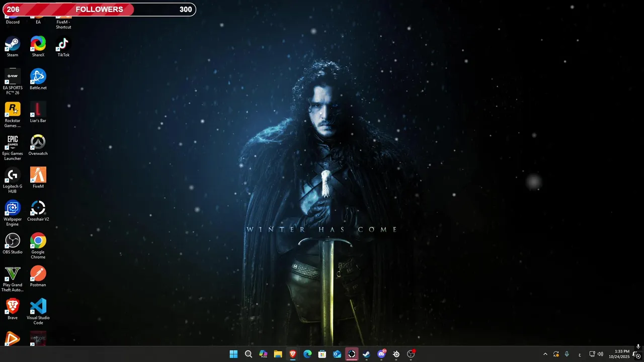The image size is (644, 362).
Task: Select the Overwatch desktop icon
Action: (38, 145)
